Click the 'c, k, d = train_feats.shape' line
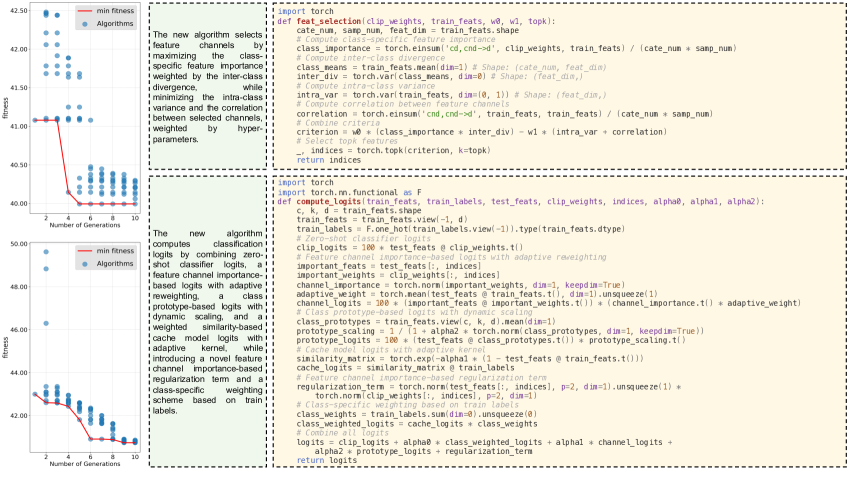 coord(359,211)
